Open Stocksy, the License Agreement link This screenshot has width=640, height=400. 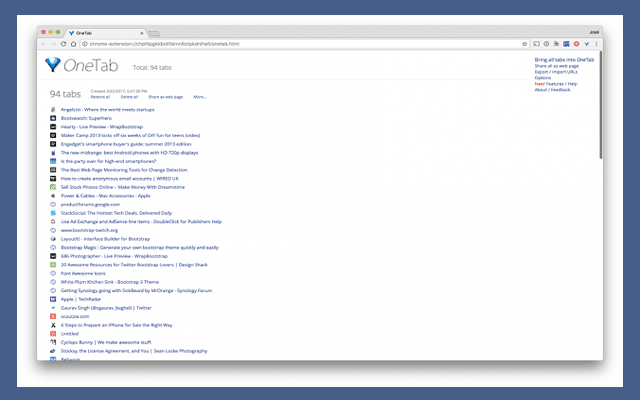point(134,351)
